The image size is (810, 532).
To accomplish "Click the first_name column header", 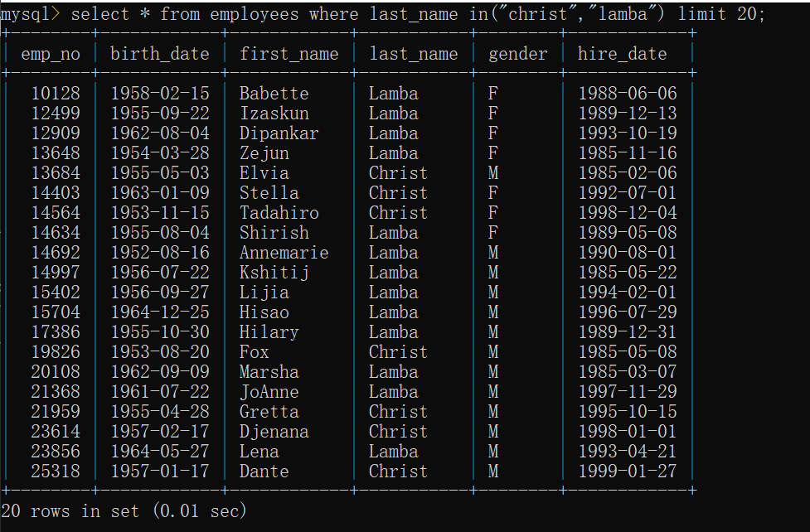I will (x=289, y=54).
